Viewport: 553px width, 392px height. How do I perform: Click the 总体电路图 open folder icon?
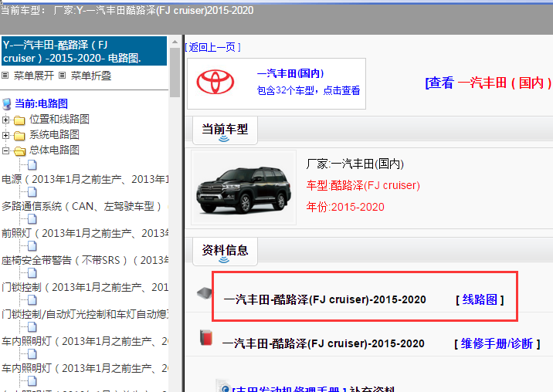[20, 151]
